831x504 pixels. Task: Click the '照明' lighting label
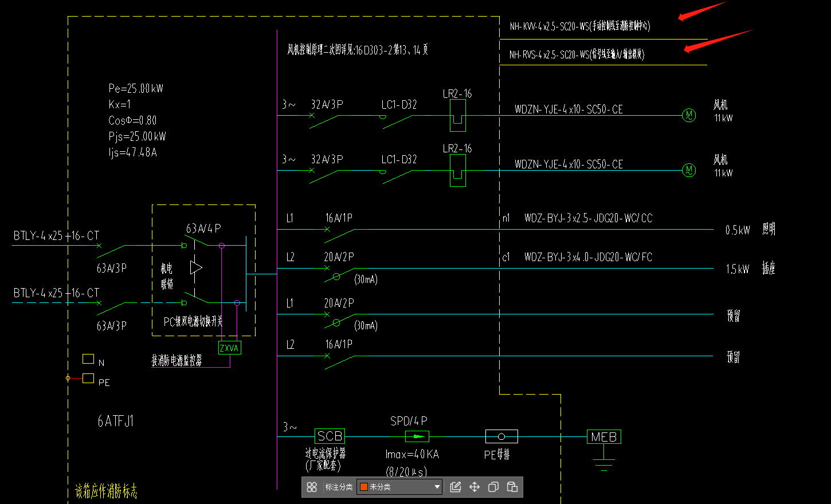click(x=769, y=229)
